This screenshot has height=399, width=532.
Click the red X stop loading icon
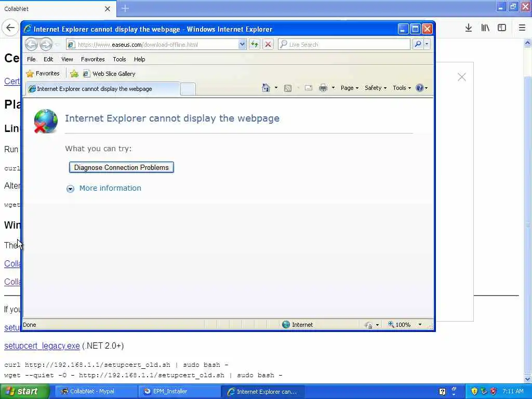pyautogui.click(x=268, y=44)
